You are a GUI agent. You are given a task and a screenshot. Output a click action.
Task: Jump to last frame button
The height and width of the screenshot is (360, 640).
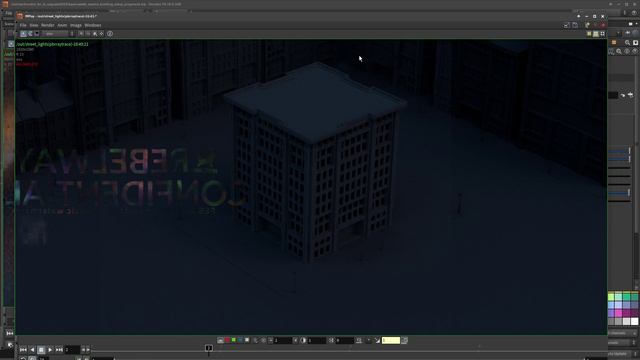(59, 350)
